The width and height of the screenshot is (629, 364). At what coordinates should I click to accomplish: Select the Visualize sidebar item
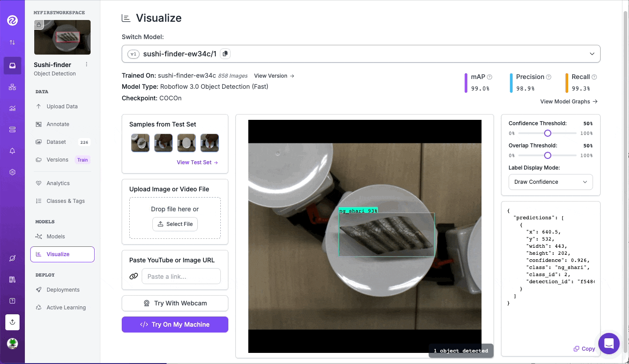62,254
